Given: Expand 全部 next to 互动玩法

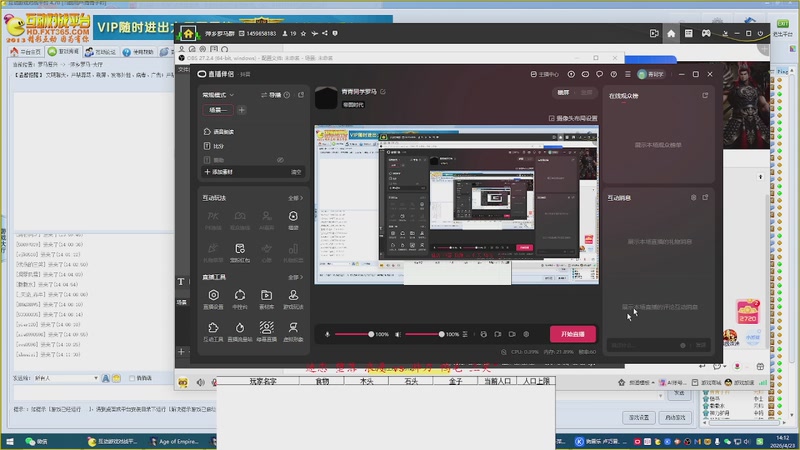Looking at the screenshot, I should click(295, 198).
